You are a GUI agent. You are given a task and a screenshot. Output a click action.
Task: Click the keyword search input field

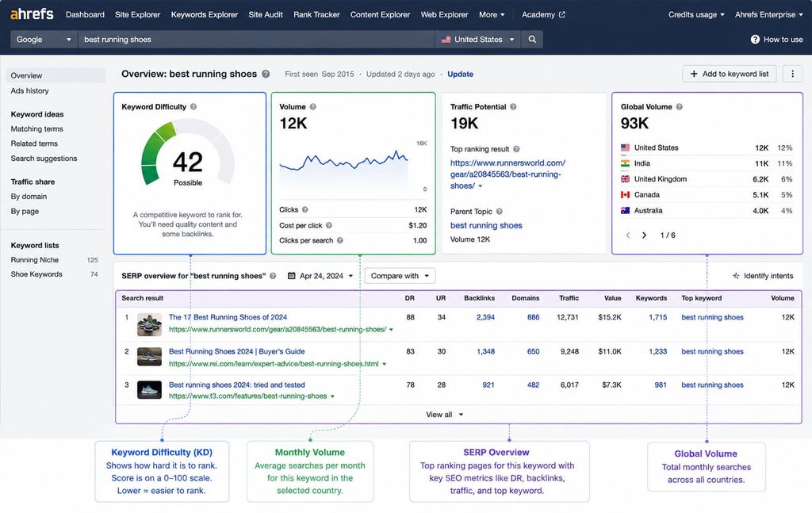pos(256,40)
